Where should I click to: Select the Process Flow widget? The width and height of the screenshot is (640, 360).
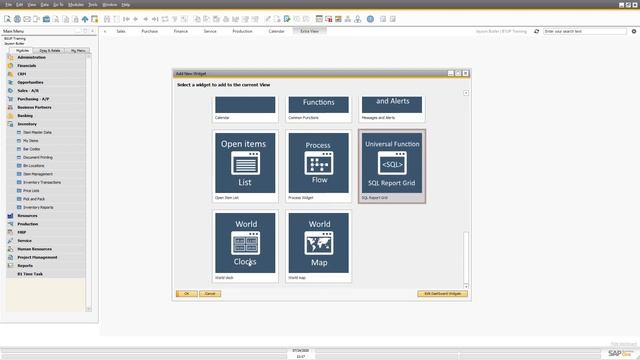(319, 166)
